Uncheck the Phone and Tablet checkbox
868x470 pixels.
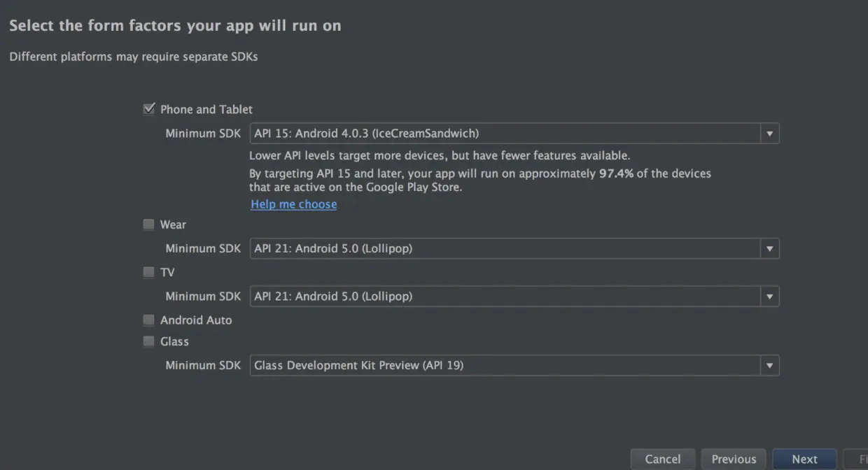[x=148, y=109]
